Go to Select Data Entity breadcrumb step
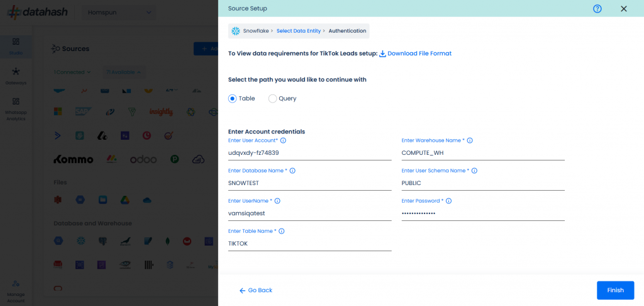Viewport: 644px width, 306px height. point(299,31)
